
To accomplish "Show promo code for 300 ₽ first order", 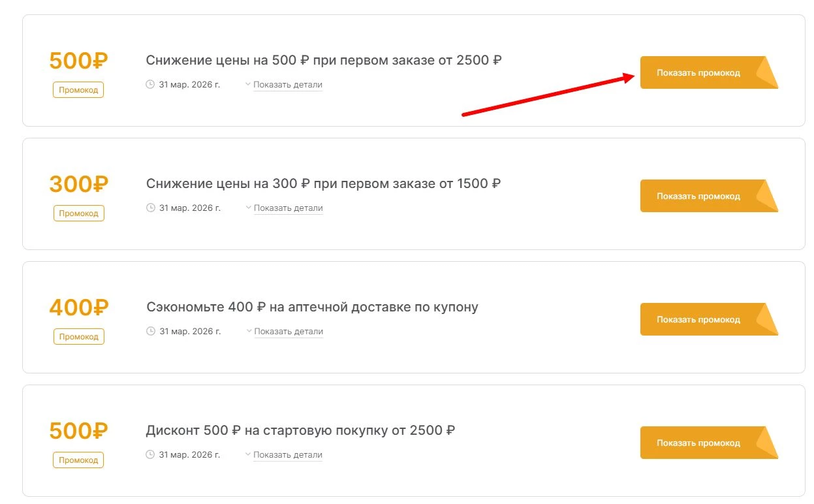I will (x=698, y=196).
